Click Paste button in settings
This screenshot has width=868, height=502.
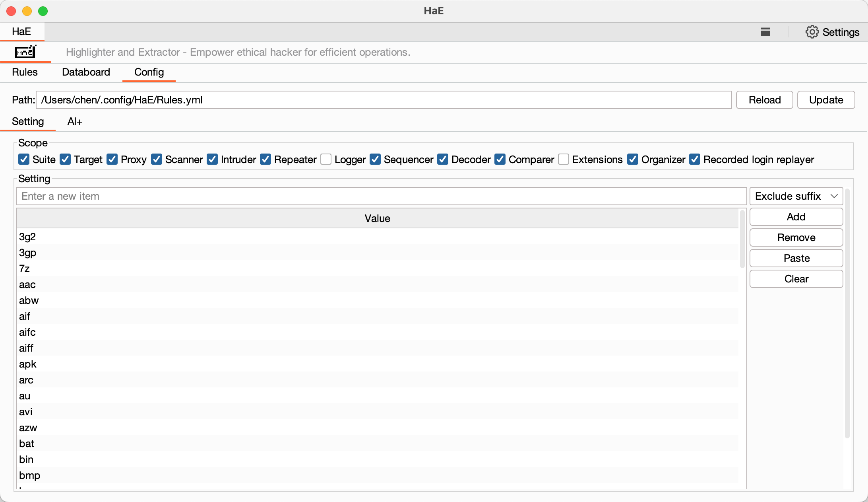tap(796, 258)
